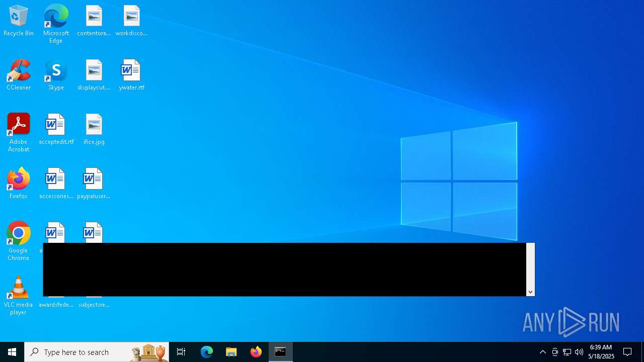Open the clock showing 6:39 AM
644x362 pixels.
tap(601, 352)
